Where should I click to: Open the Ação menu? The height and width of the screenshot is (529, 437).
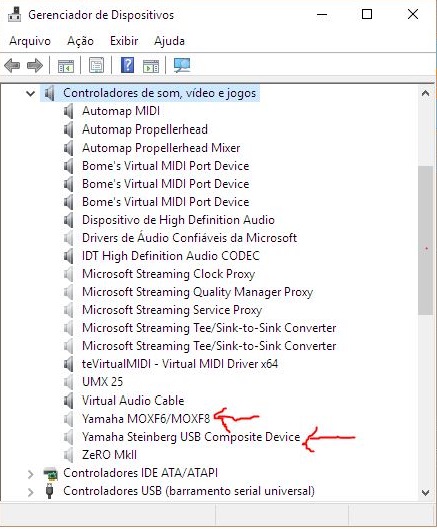point(80,41)
